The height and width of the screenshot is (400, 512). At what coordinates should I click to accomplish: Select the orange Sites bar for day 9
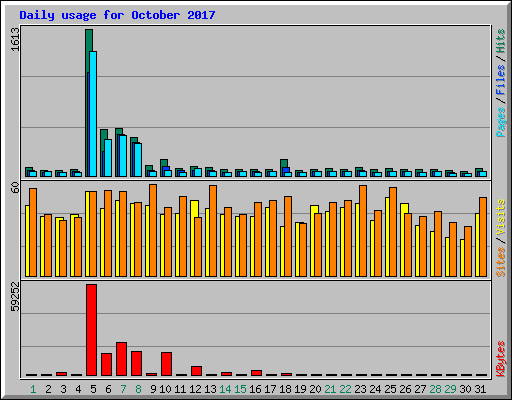pyautogui.click(x=153, y=230)
